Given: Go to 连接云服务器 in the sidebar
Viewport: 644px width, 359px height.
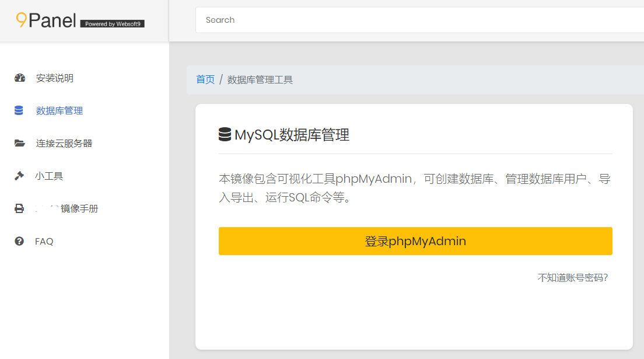Looking at the screenshot, I should [64, 144].
